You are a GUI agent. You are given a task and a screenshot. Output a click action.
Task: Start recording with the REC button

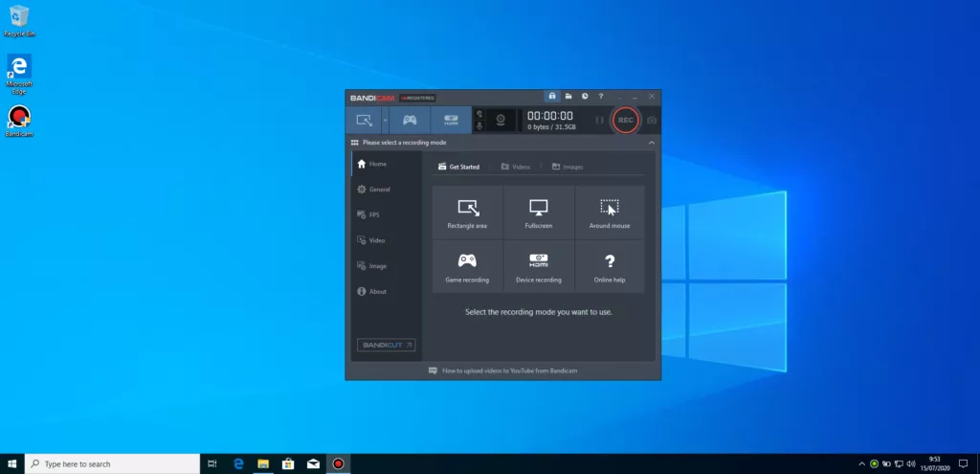[625, 120]
